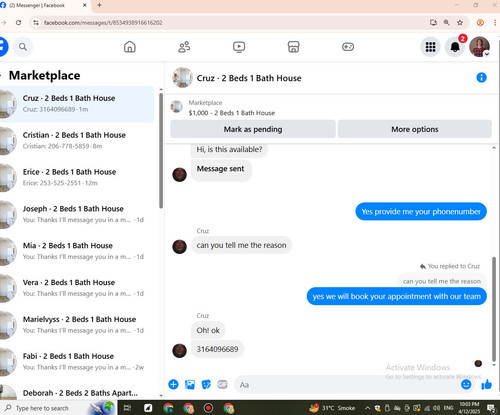Attach a photo using the image icon
This screenshot has height=415, width=500.
point(190,384)
